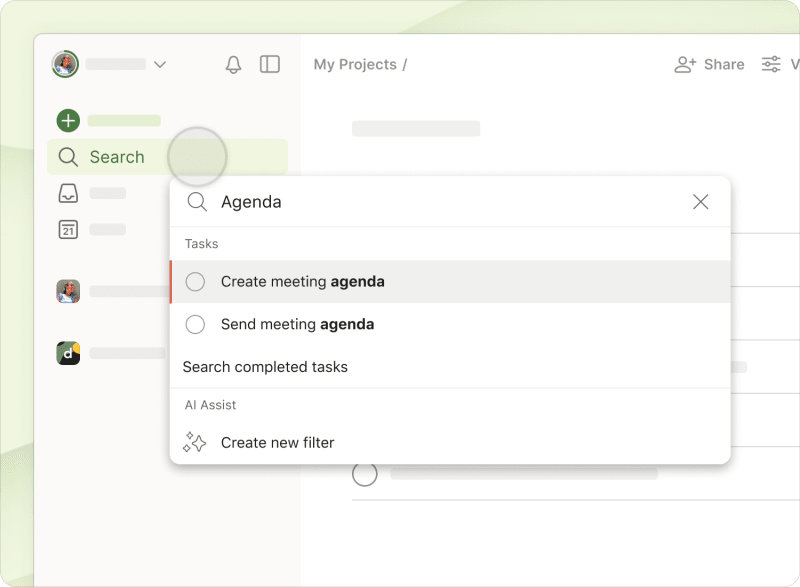The width and height of the screenshot is (800, 587).
Task: Toggle the sidebar panel icon
Action: coord(269,64)
